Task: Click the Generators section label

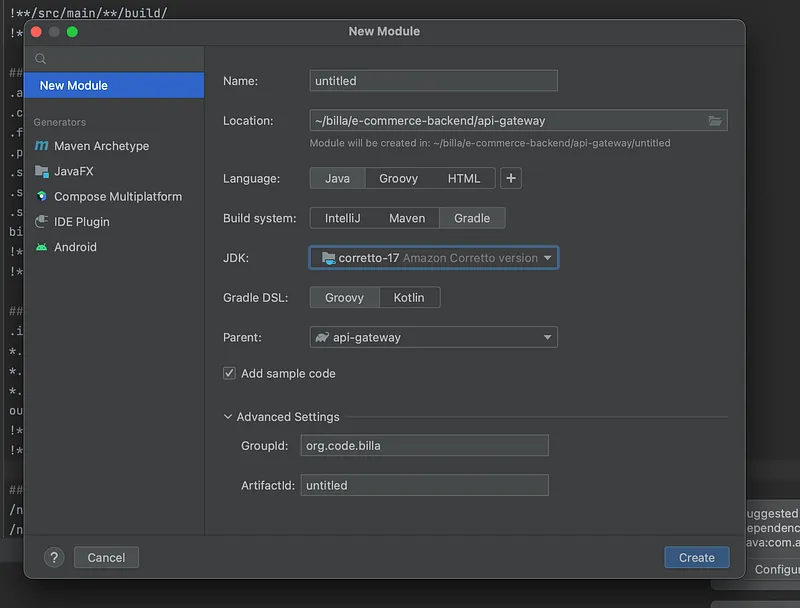Action: point(60,122)
